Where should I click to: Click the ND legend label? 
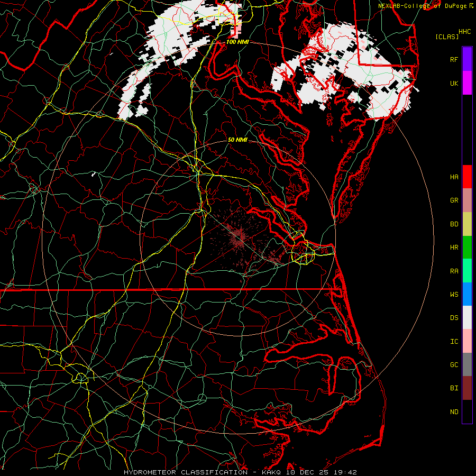[454, 412]
